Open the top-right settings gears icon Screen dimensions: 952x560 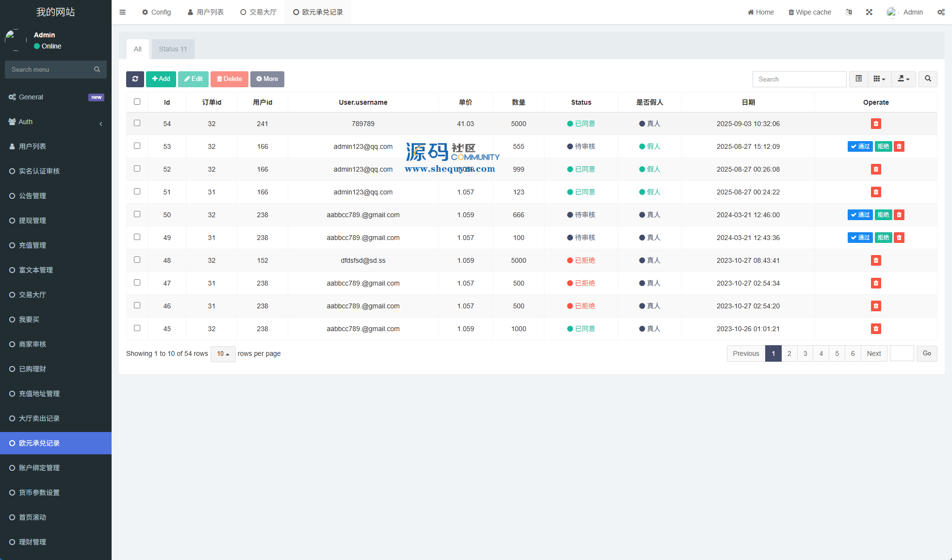[x=941, y=12]
